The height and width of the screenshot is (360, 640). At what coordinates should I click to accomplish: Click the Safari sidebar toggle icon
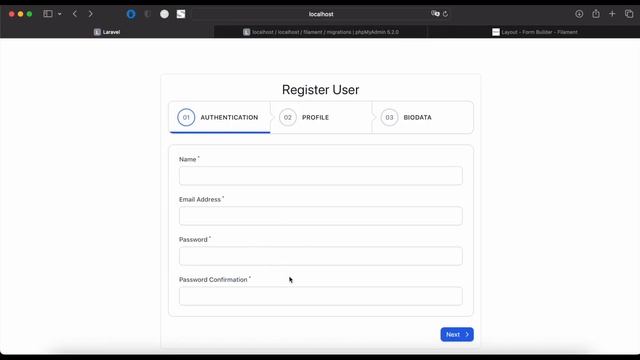tap(48, 14)
